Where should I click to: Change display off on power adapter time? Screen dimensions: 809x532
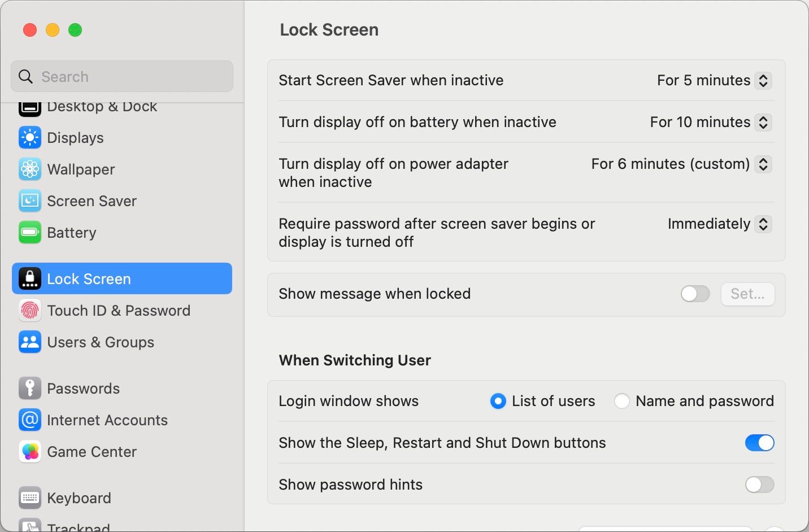click(763, 164)
